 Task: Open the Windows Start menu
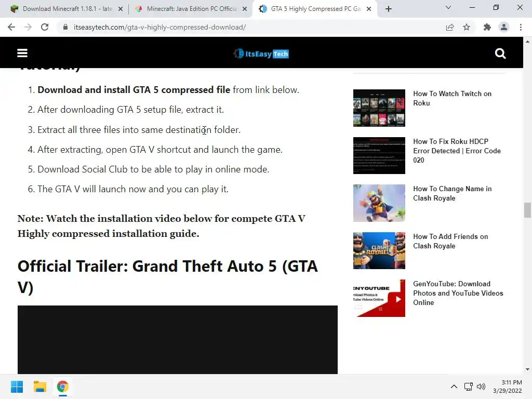(x=17, y=387)
